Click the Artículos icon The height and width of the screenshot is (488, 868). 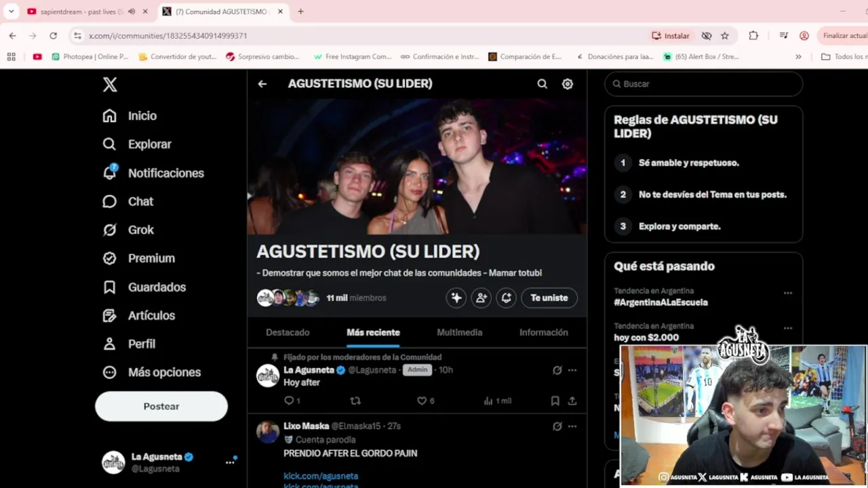pos(109,316)
